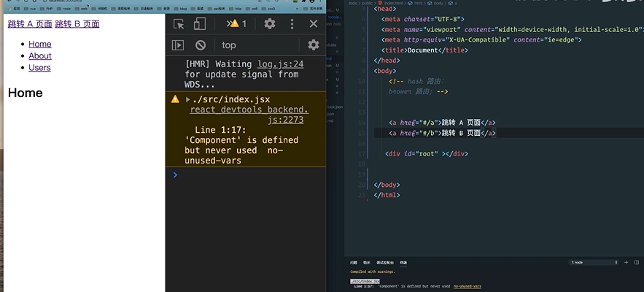Expand the ./src/index.jsx warning triangle

click(x=187, y=99)
